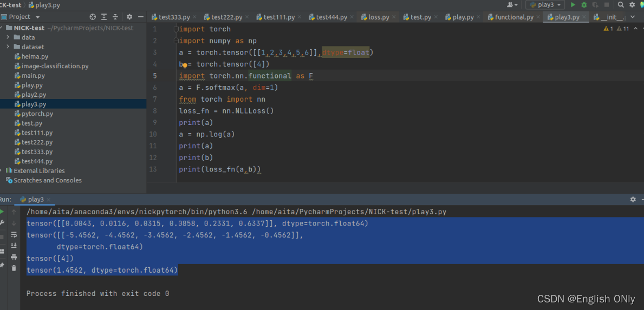The height and width of the screenshot is (310, 644).
Task: Fold the import block on line 1
Action: (x=176, y=29)
